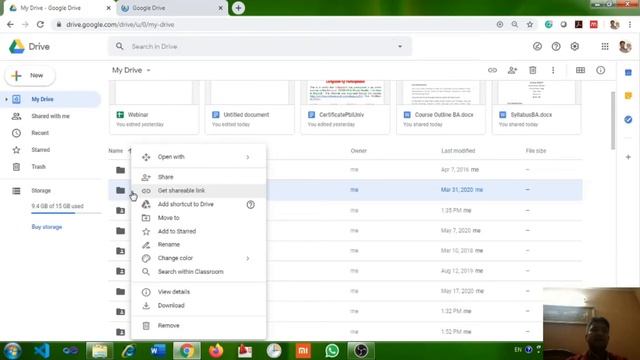Click the storage usage bar

(66, 213)
